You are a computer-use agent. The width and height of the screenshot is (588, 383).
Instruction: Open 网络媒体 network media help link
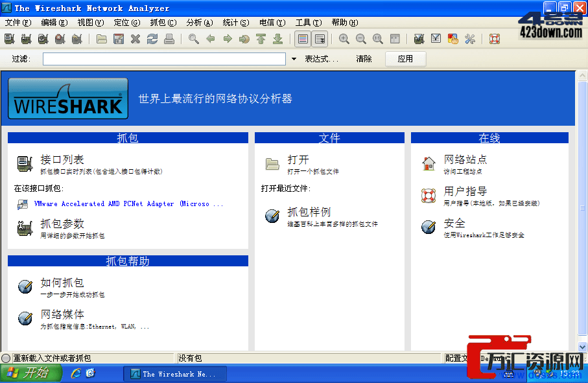(62, 314)
